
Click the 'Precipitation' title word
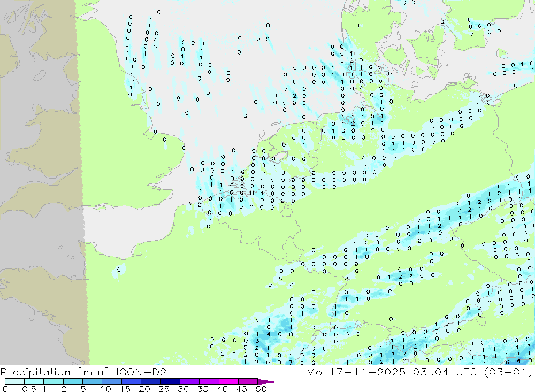35,372
